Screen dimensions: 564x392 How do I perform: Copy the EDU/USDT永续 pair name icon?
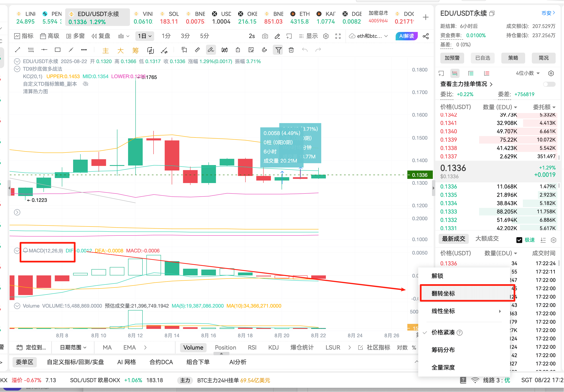click(x=492, y=13)
